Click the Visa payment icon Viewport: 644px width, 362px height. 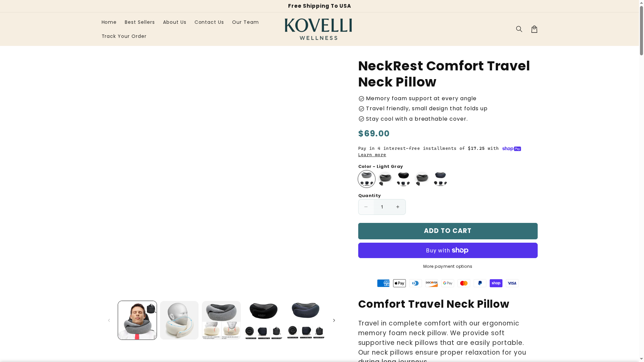[512, 283]
